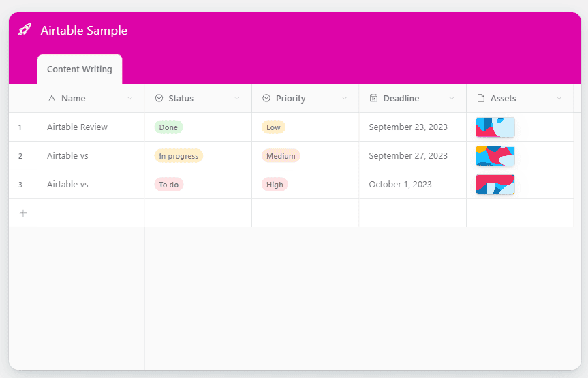Select the In progress status tag

pos(179,156)
